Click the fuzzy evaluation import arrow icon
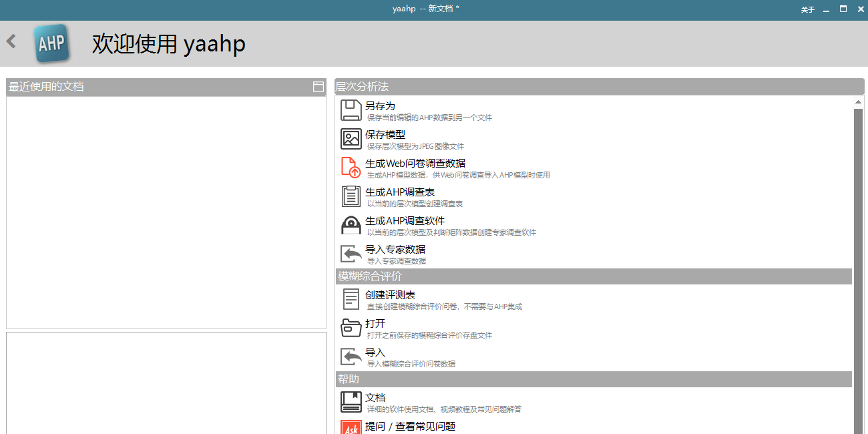Image resolution: width=868 pixels, height=434 pixels. pos(351,357)
